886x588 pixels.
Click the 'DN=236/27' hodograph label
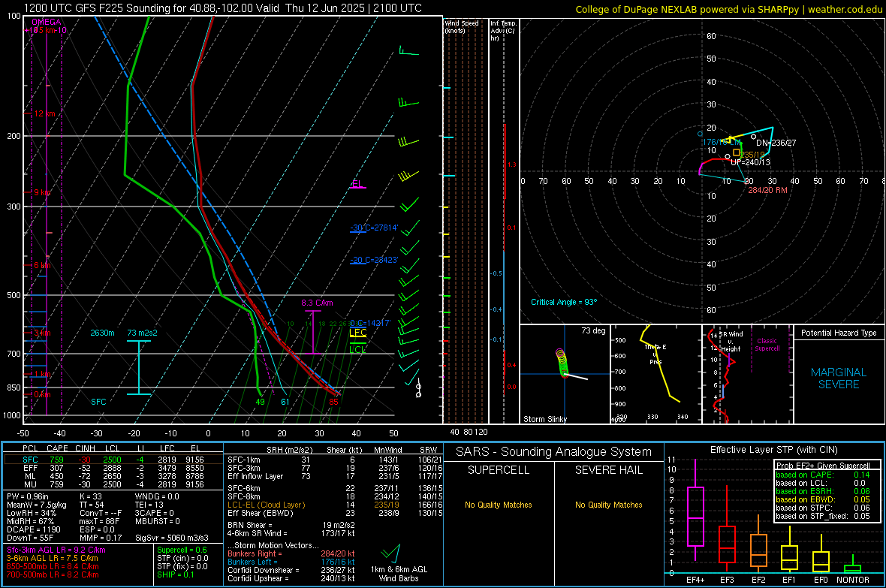(776, 143)
